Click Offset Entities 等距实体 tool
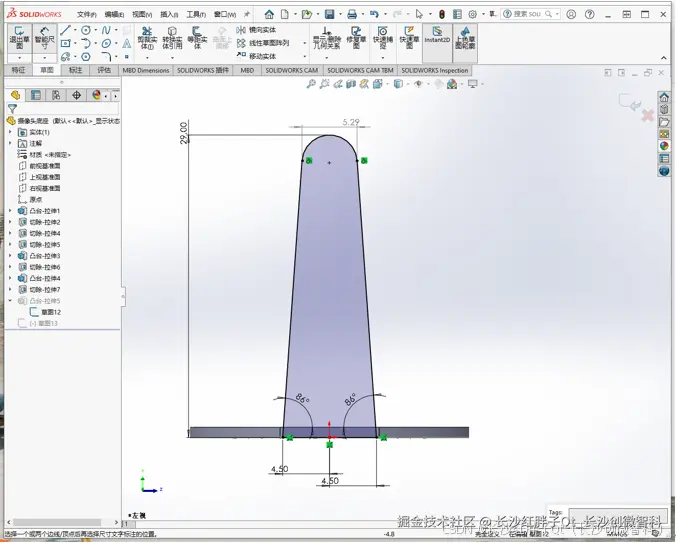The height and width of the screenshot is (543, 676). [197, 38]
